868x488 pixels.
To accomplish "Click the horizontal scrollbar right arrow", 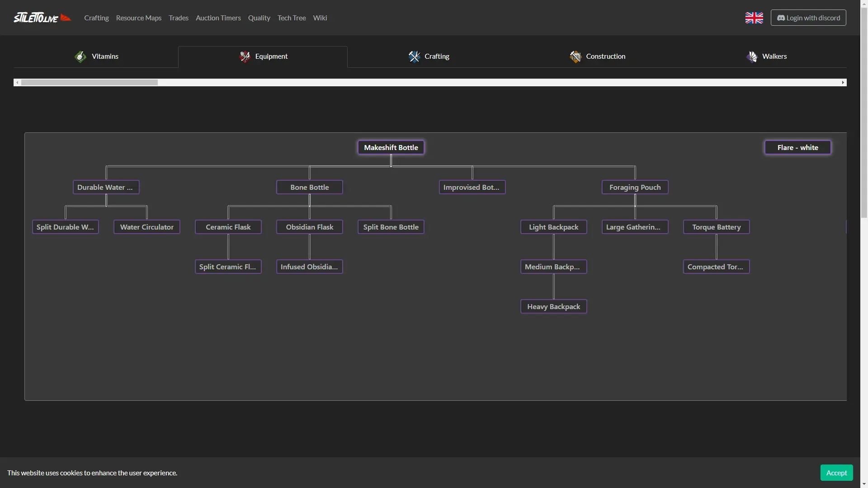I will tap(843, 83).
